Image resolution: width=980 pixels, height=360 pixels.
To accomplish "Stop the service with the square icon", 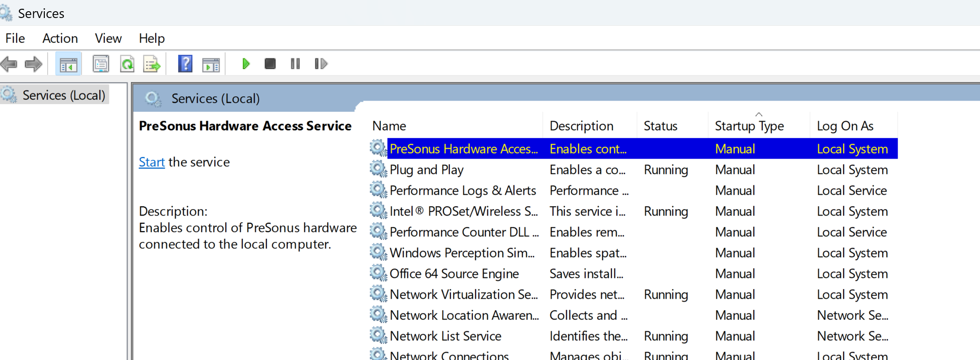I will tap(270, 64).
